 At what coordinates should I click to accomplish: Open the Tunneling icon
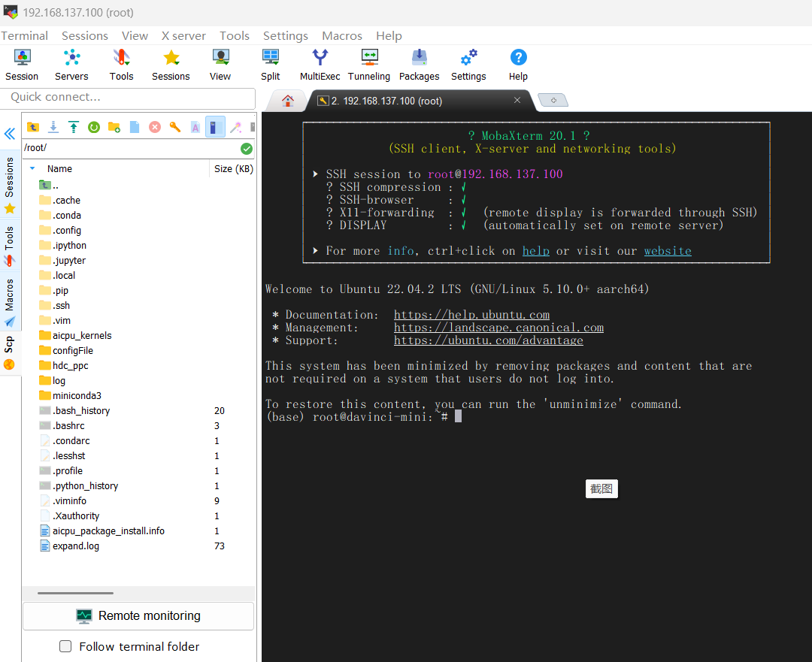[369, 65]
